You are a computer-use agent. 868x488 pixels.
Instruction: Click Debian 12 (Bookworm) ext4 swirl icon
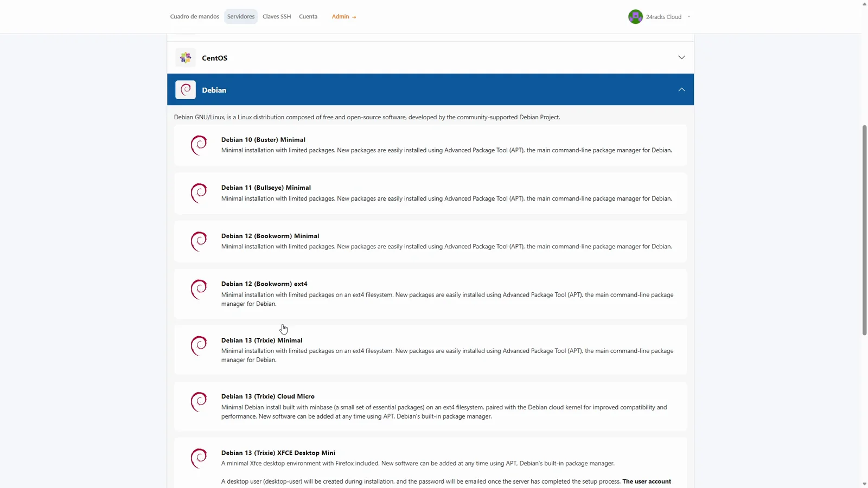tap(199, 290)
